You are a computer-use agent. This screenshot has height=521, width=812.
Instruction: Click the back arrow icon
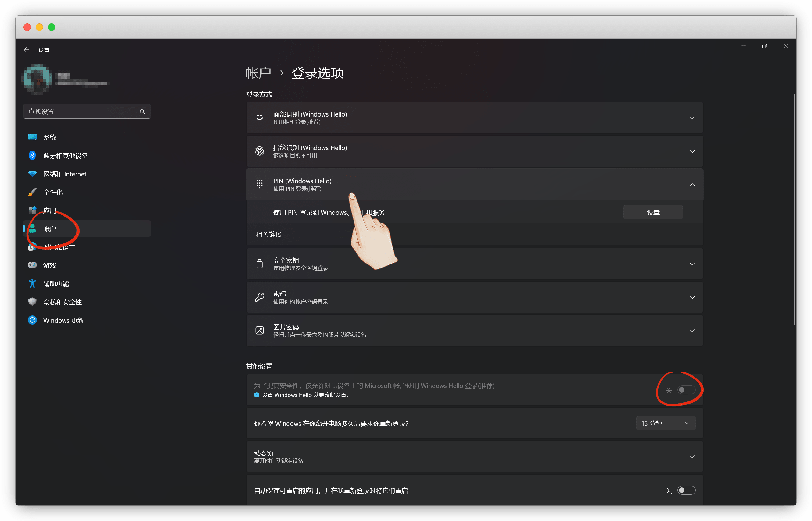click(x=27, y=50)
